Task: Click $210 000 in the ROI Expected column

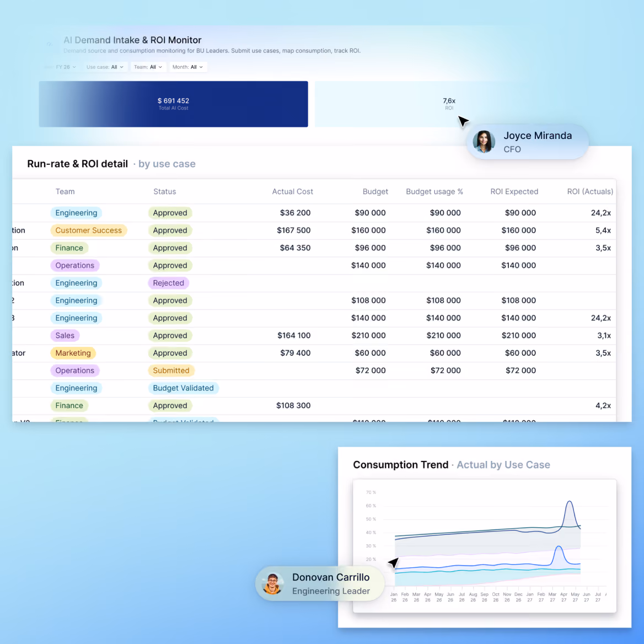Action: coord(519,336)
